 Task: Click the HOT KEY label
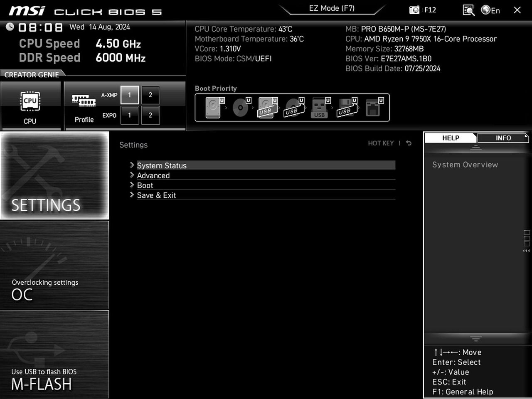coord(381,143)
